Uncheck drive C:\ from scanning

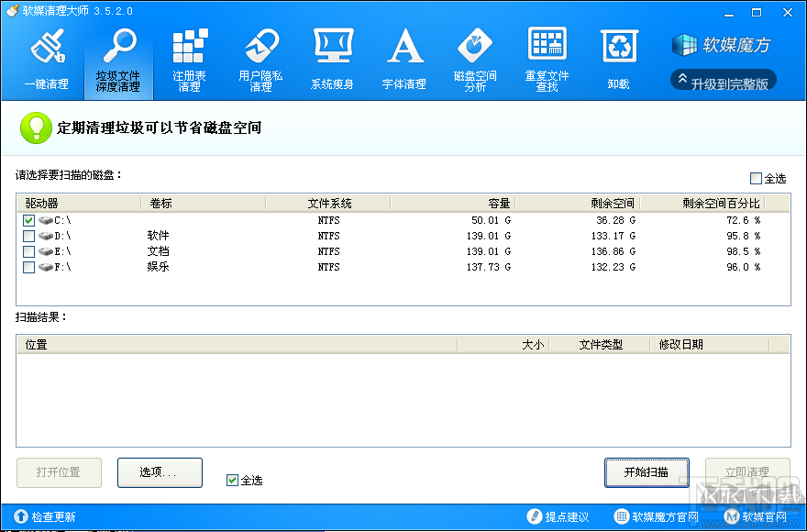tap(28, 220)
